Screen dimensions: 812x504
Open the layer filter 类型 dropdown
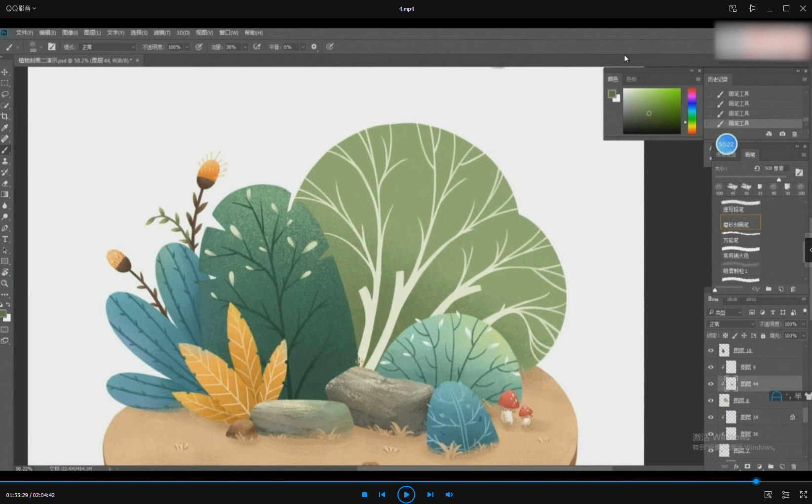pos(725,312)
